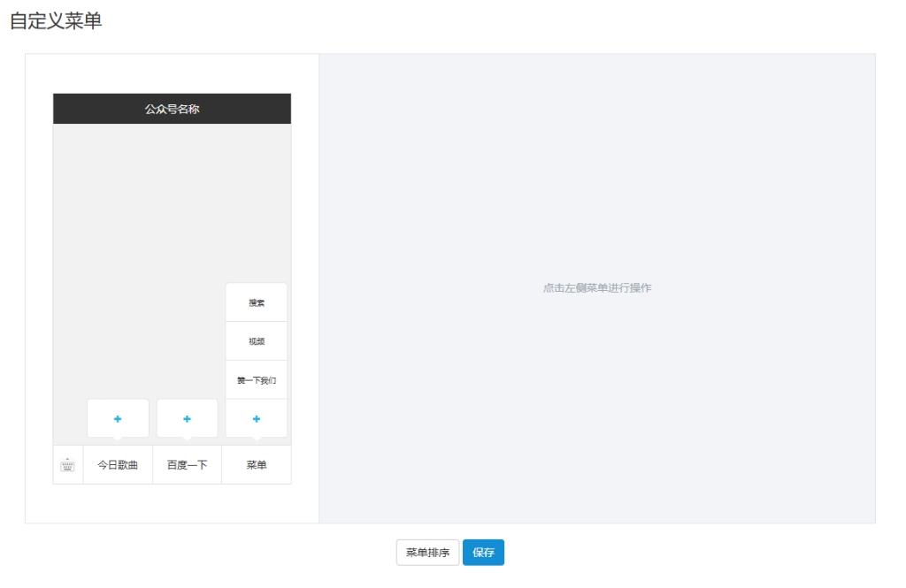Click the 公众号名称 header bar
The width and height of the screenshot is (906, 588).
click(172, 109)
